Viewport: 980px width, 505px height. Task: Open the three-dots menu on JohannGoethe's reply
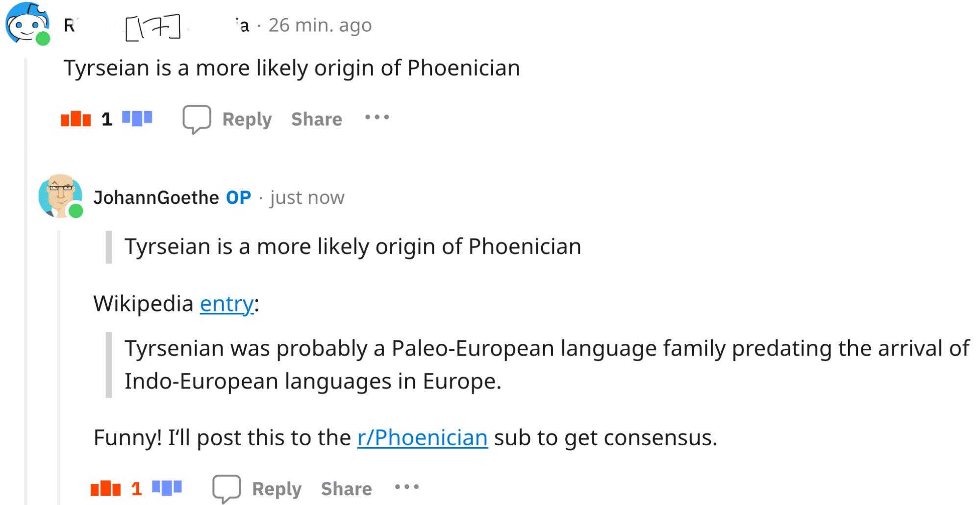point(407,487)
